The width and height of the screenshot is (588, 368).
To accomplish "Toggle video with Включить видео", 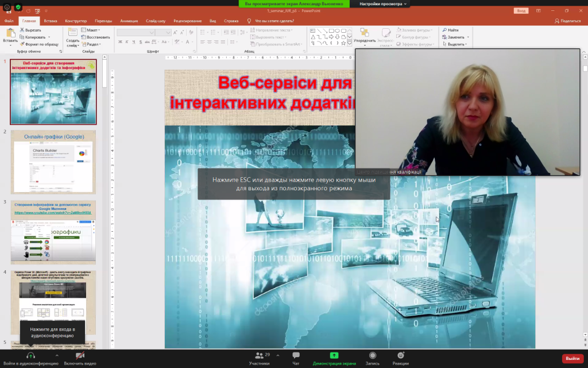I will pos(80,356).
